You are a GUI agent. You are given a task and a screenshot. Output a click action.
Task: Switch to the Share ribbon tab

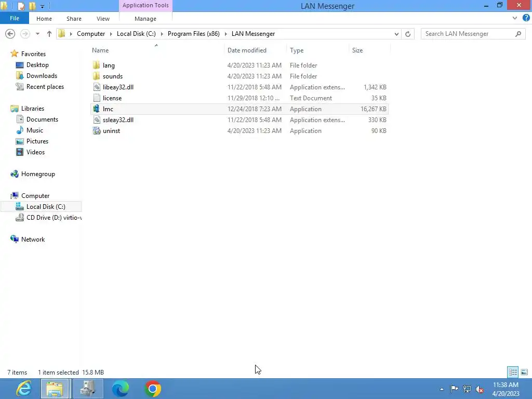click(x=74, y=19)
